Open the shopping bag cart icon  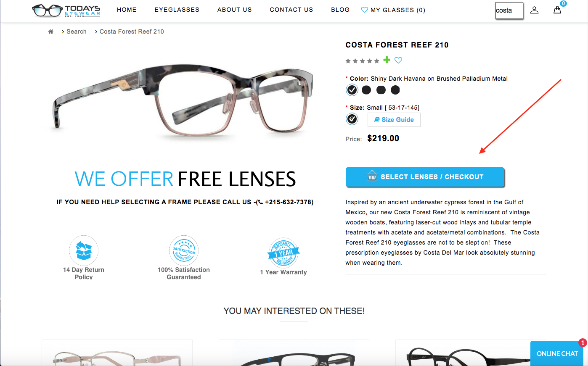click(557, 10)
